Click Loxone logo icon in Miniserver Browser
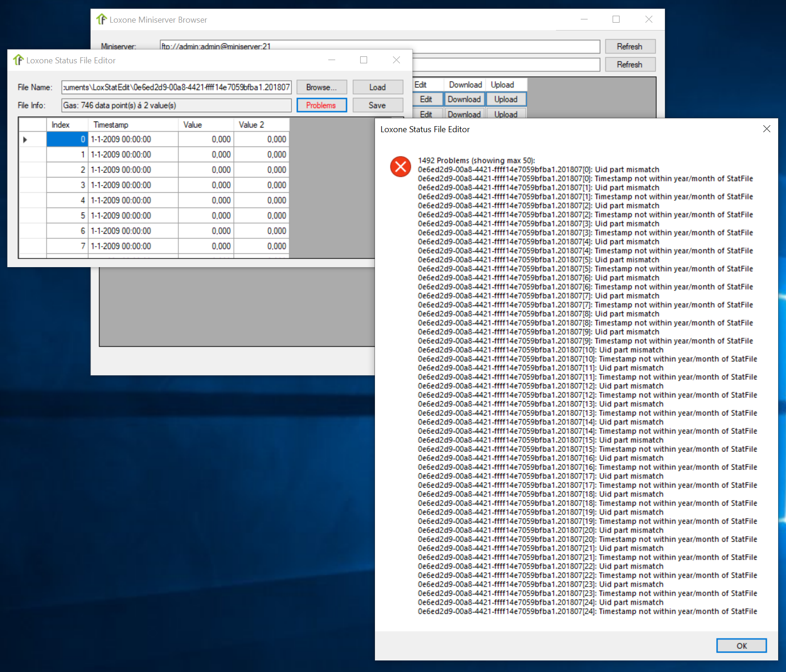 click(x=101, y=19)
